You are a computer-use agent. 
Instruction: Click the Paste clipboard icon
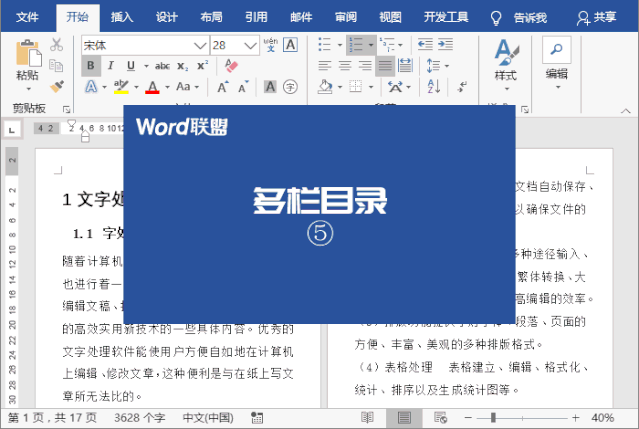coord(28,53)
